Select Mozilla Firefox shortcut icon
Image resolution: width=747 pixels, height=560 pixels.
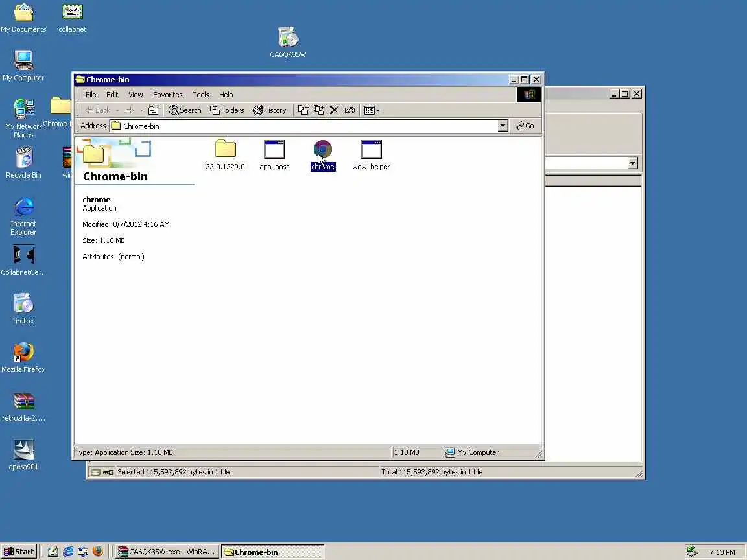tap(23, 357)
